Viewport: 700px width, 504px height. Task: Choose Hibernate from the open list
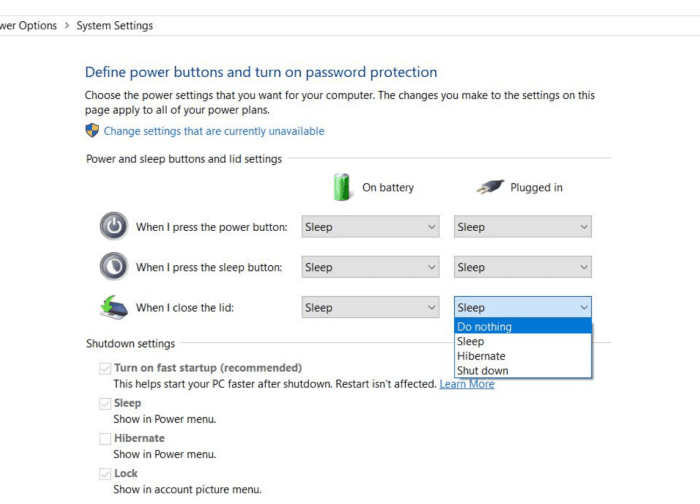tap(523, 356)
